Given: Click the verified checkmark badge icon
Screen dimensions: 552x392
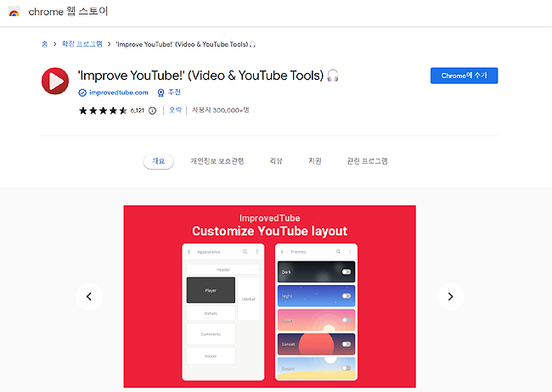Looking at the screenshot, I should (82, 92).
